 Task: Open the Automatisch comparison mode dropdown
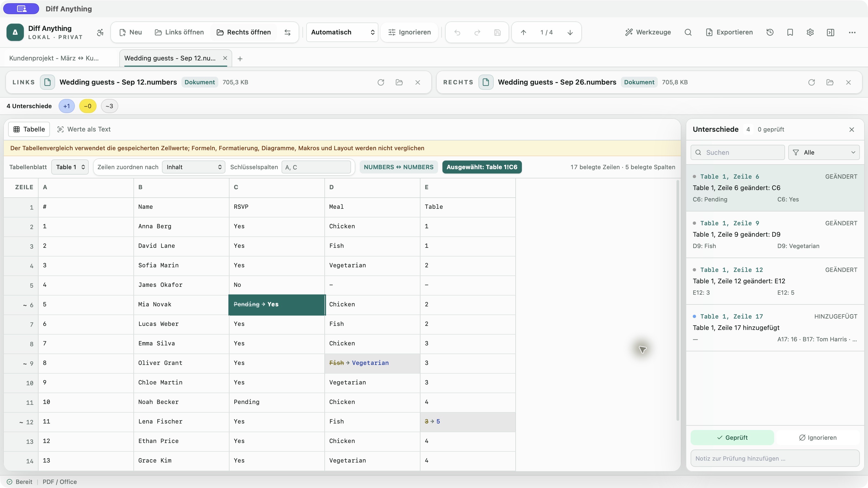point(342,32)
